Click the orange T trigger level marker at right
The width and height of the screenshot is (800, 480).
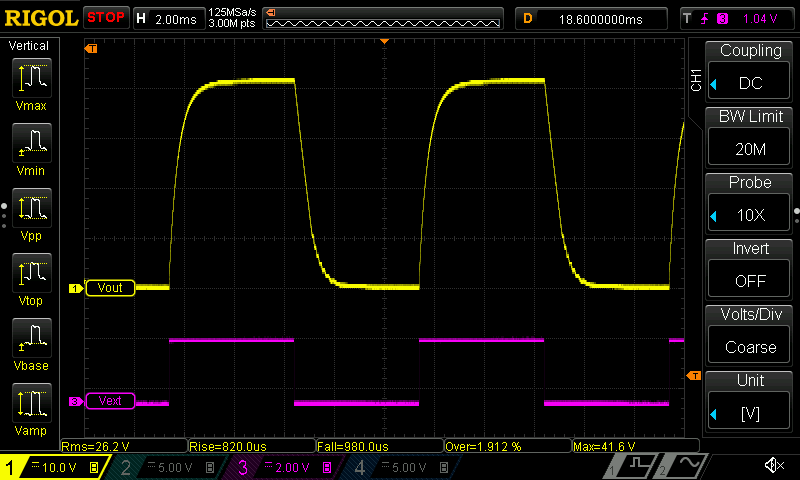pyautogui.click(x=694, y=376)
